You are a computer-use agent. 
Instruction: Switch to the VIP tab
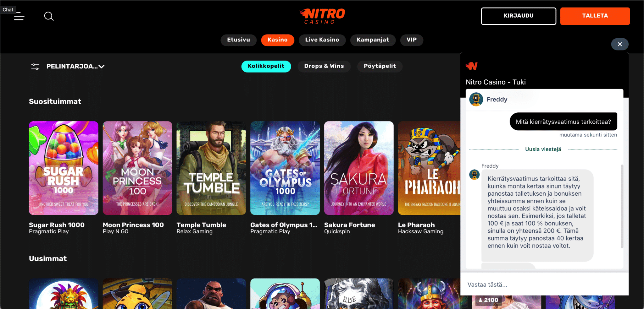[x=412, y=40]
